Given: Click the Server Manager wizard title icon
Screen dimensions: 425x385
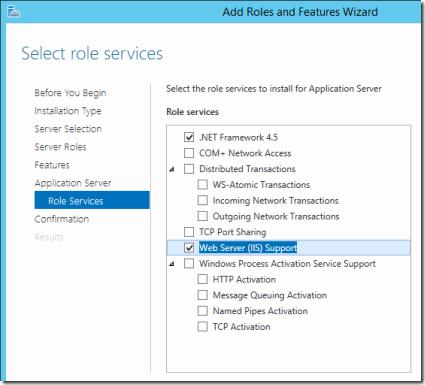Looking at the screenshot, I should (13, 11).
